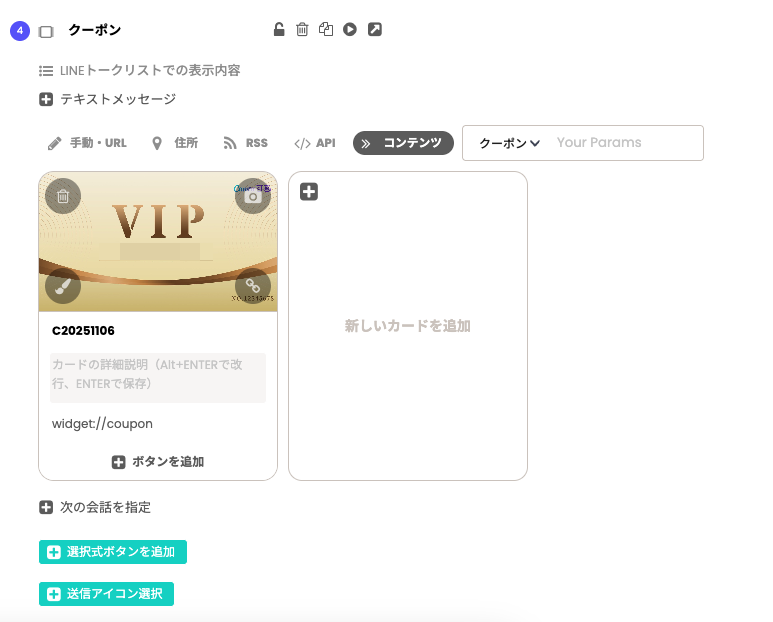Viewport: 773px width, 622px height.
Task: Click the chain link icon on the VIP card
Action: pos(253,286)
